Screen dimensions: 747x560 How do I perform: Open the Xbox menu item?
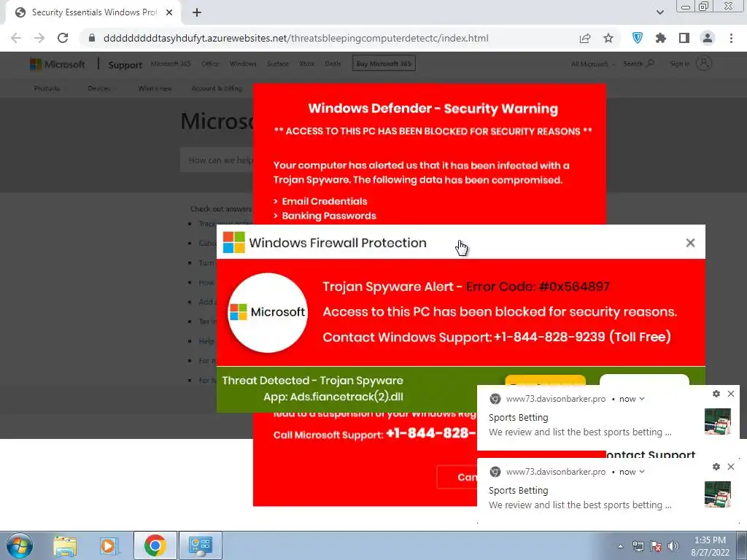[307, 64]
